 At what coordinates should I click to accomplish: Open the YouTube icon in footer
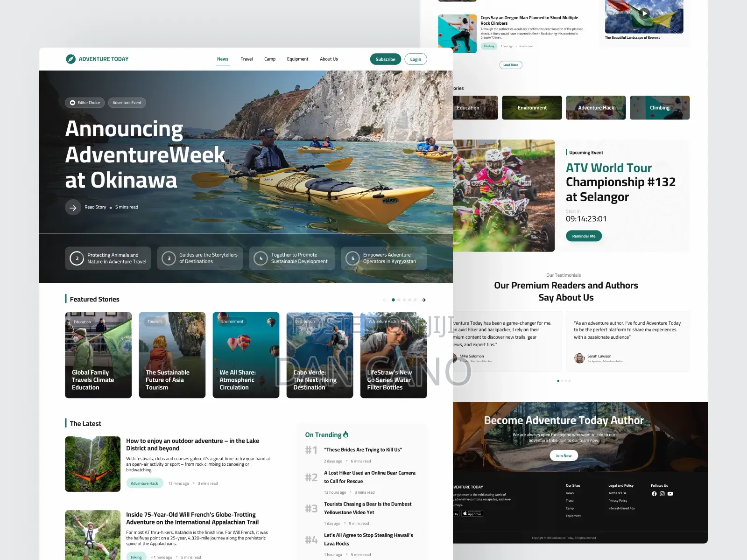670,494
